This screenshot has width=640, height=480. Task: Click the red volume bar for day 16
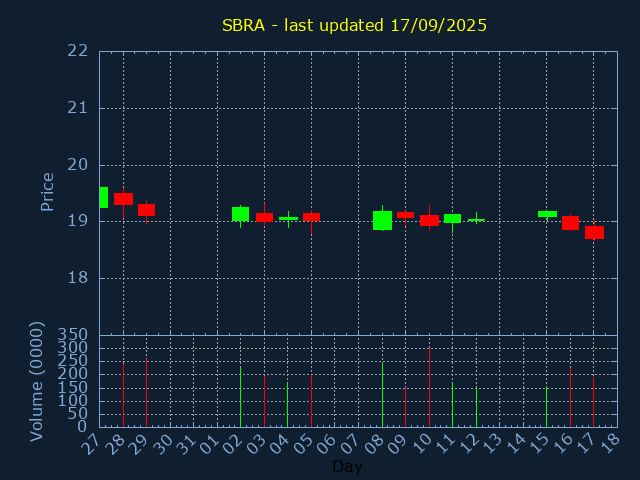point(570,397)
